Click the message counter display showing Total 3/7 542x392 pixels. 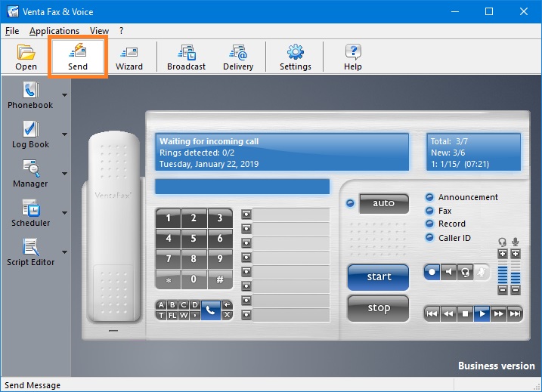(x=473, y=152)
